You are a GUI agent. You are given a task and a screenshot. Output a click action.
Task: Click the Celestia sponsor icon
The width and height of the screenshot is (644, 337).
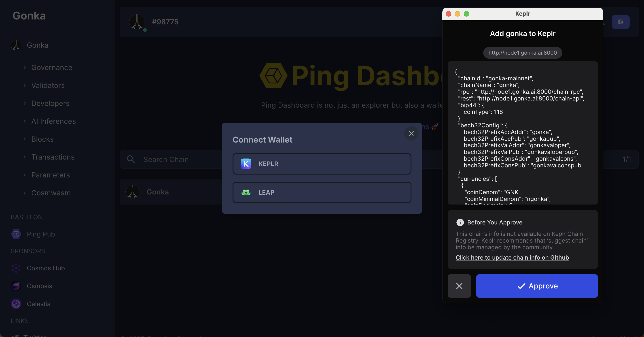tap(16, 304)
